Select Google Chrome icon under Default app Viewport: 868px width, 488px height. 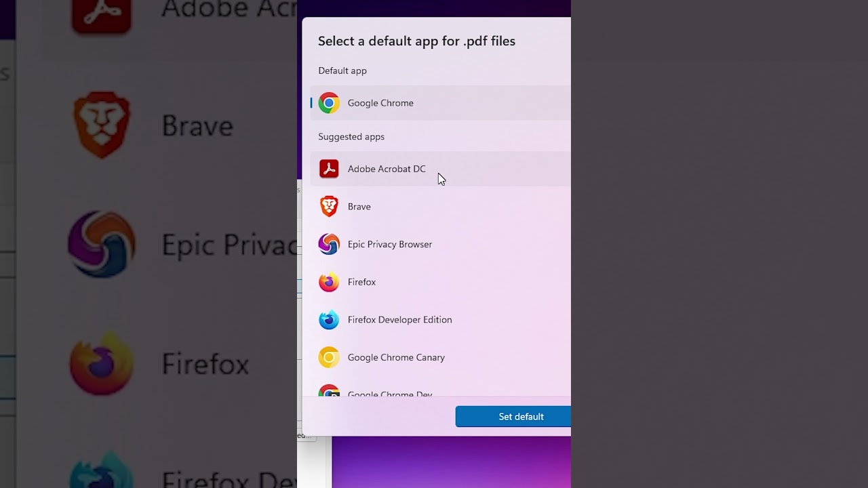[329, 103]
